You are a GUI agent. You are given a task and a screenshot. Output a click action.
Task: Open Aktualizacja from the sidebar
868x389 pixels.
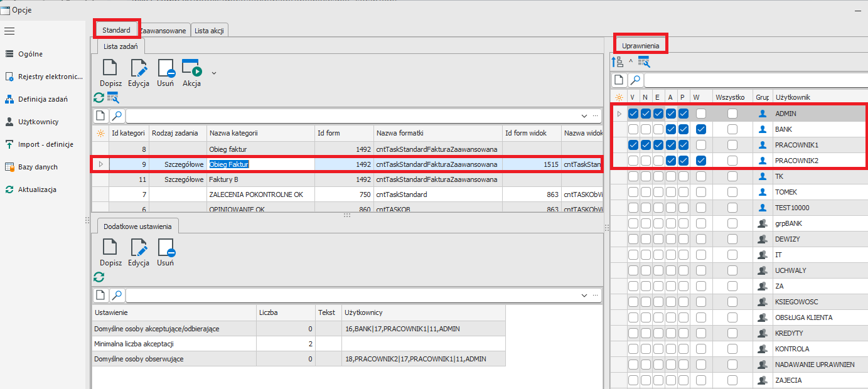click(37, 189)
